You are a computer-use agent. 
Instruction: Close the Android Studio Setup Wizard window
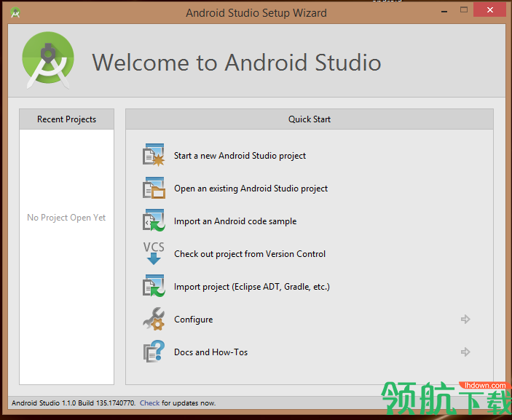tap(490, 9)
